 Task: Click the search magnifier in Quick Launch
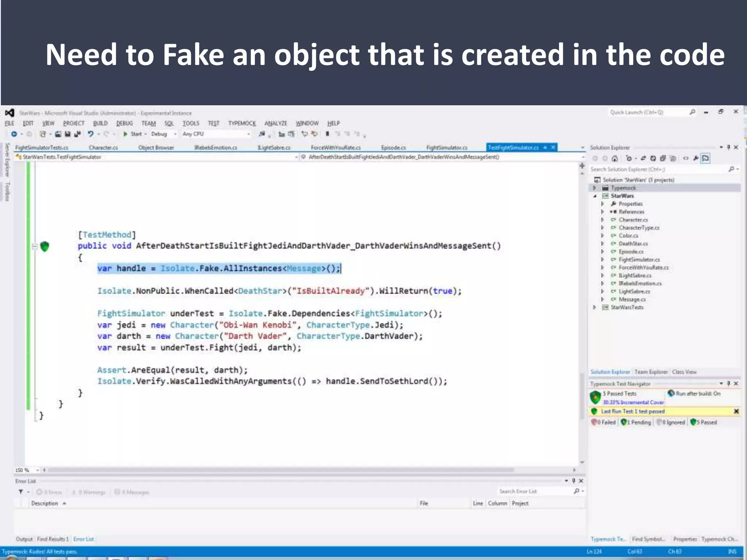click(x=692, y=112)
